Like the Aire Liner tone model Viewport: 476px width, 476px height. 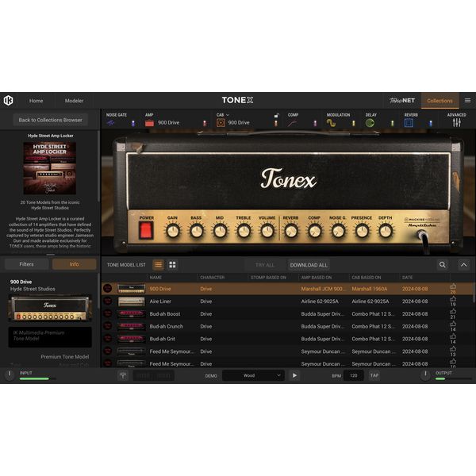tap(453, 299)
